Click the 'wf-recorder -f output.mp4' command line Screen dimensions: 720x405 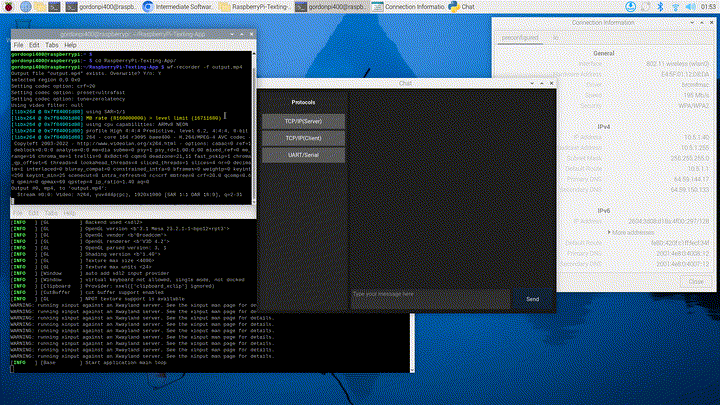[204, 67]
